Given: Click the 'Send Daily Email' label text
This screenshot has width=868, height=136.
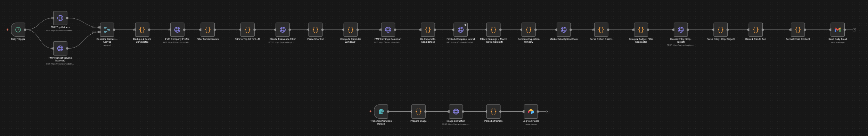Looking at the screenshot, I should (x=838, y=39).
